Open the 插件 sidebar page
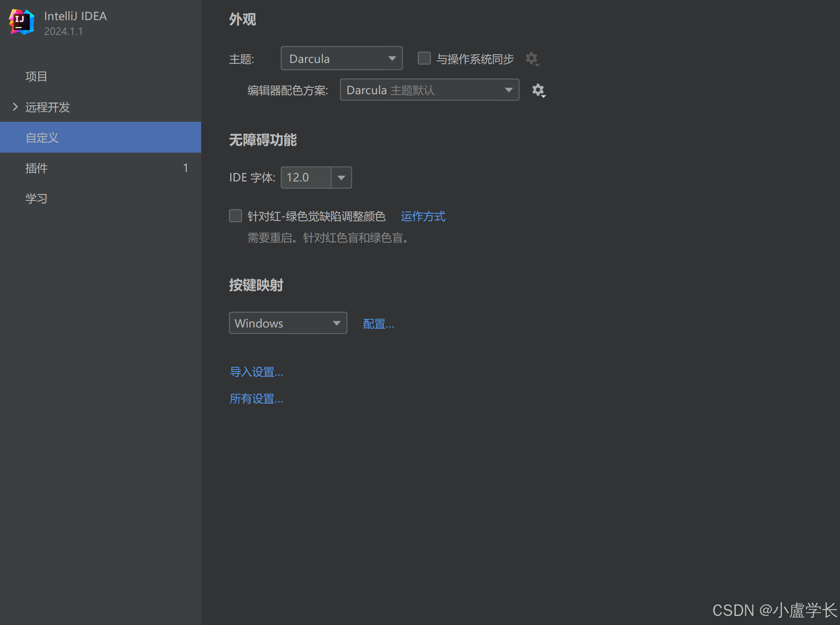This screenshot has width=840, height=625. pos(36,168)
